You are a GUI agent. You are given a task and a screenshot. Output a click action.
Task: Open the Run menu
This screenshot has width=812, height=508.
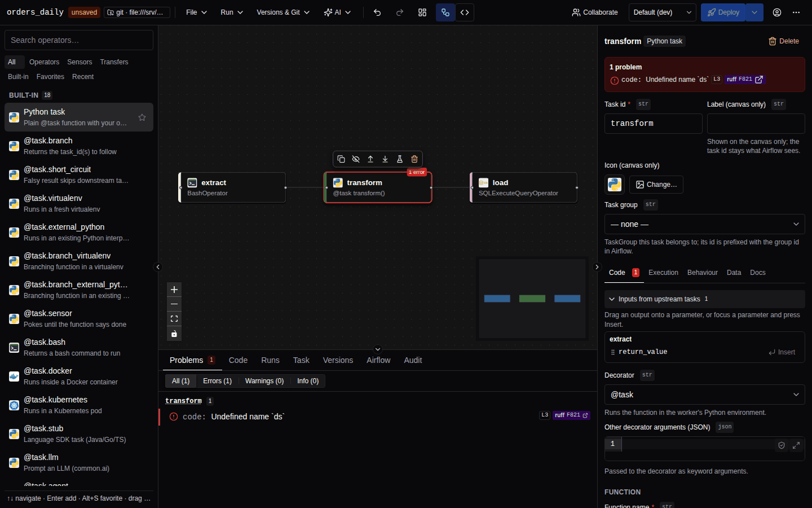point(232,12)
